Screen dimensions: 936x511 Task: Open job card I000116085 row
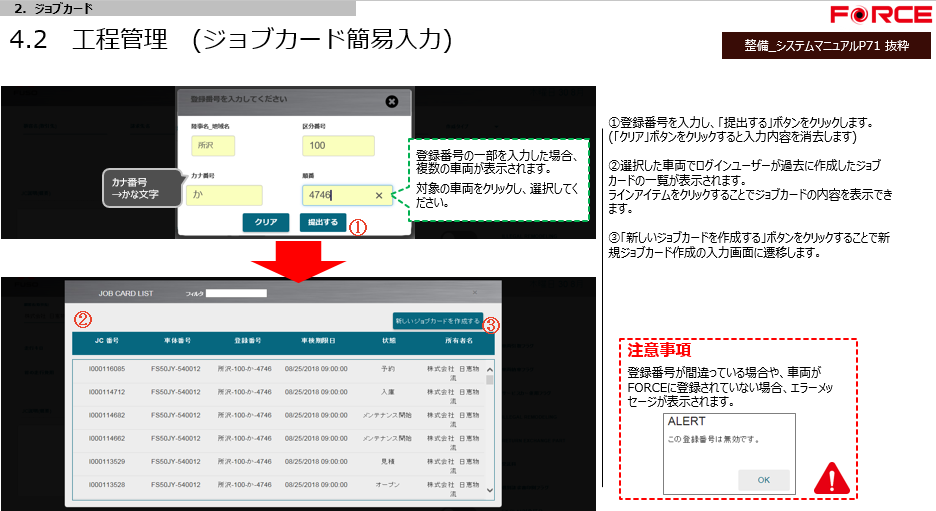[x=278, y=369]
